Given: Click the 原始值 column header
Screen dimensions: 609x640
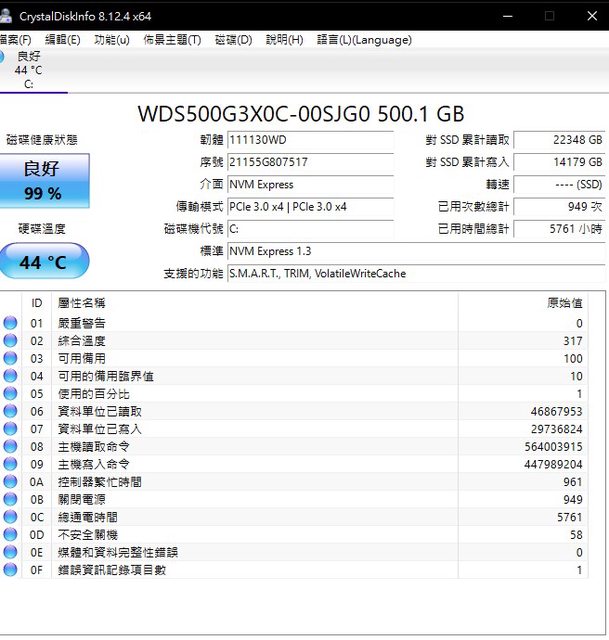Looking at the screenshot, I should [564, 302].
